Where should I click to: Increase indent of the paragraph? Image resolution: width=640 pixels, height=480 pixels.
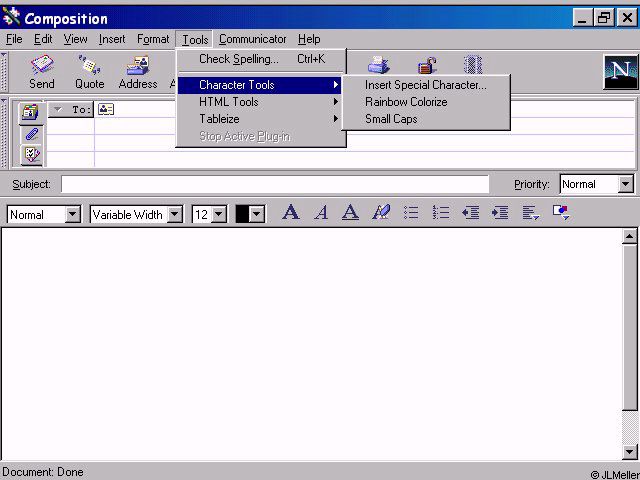coord(500,213)
